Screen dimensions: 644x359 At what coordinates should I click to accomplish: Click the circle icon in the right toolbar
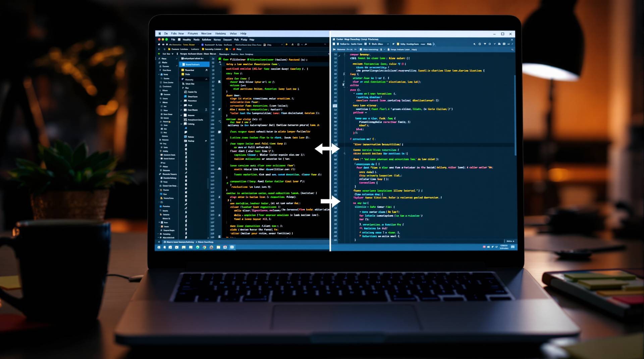point(480,44)
